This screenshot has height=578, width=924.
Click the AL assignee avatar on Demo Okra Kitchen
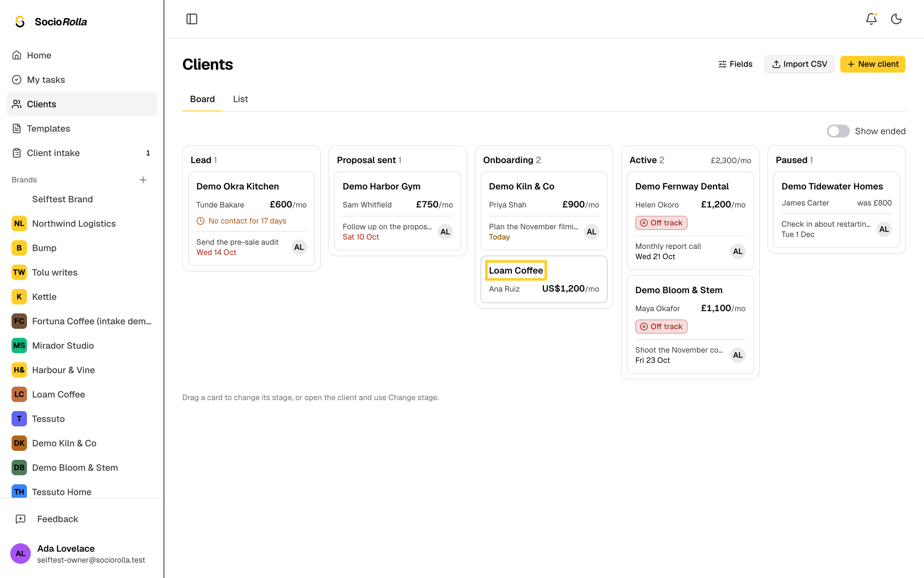click(299, 247)
